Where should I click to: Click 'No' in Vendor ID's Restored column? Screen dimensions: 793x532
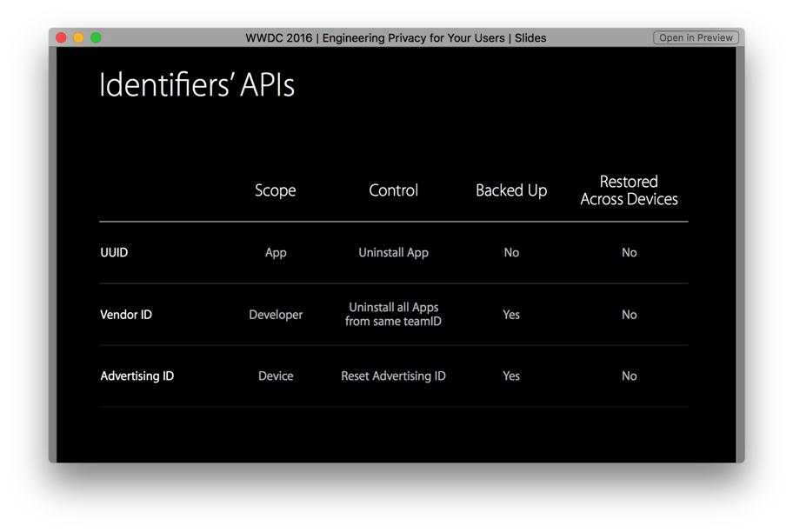[x=630, y=315]
